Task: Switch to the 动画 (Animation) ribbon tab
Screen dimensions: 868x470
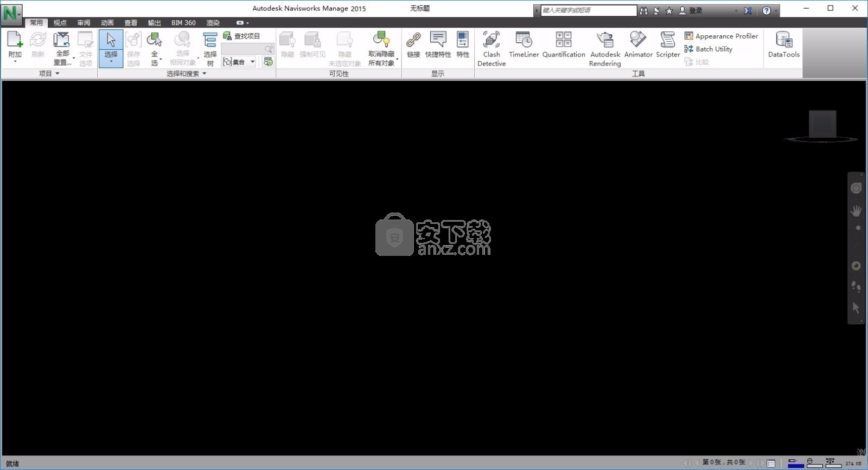Action: 107,23
